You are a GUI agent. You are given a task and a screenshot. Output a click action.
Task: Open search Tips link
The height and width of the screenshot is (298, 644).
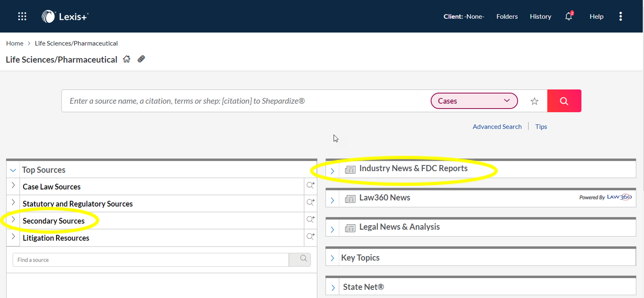click(541, 127)
